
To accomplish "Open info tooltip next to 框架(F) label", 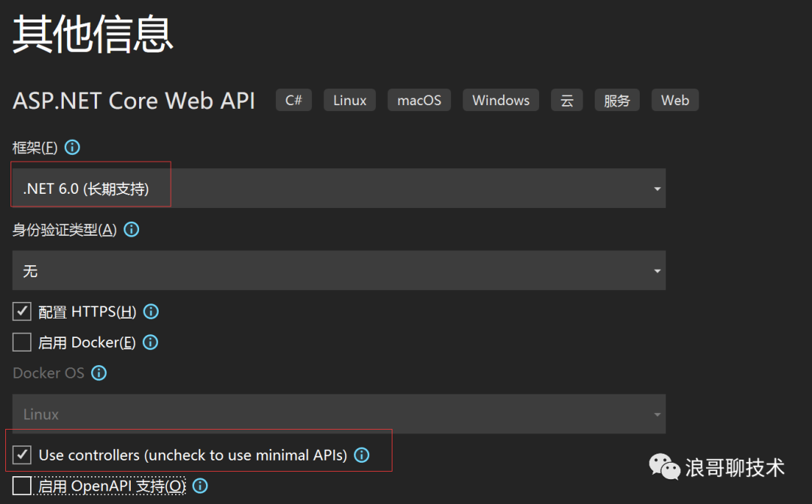I will [x=72, y=147].
